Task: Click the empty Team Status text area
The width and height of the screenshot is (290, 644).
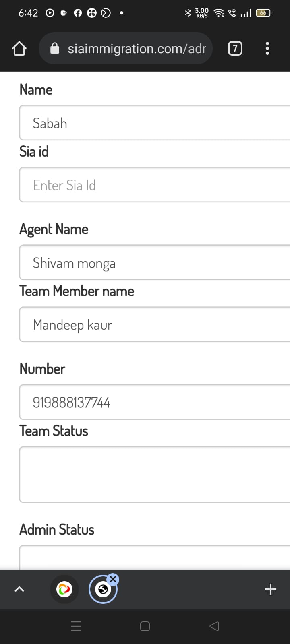Action: tap(155, 475)
